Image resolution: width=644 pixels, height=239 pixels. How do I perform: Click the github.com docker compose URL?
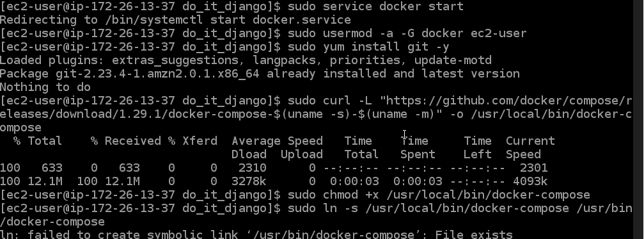click(x=508, y=101)
